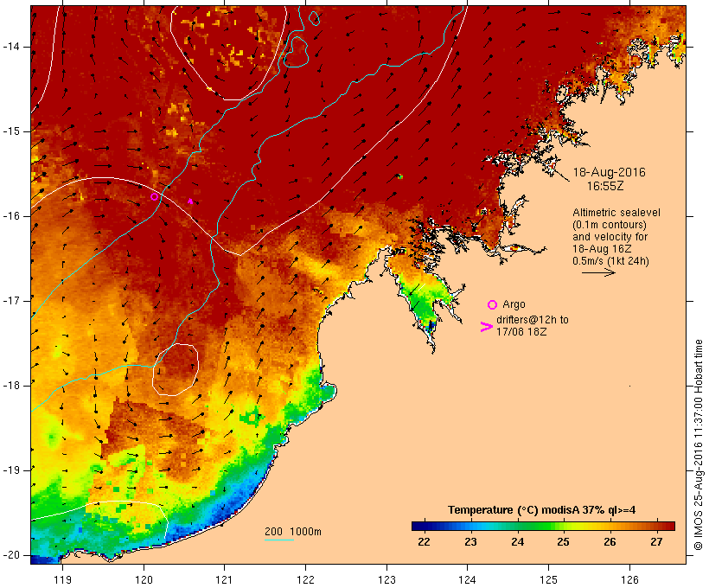Screen dimensions: 709x588
Task: Click the Altimetric sealevel caption
Action: pyautogui.click(x=616, y=213)
